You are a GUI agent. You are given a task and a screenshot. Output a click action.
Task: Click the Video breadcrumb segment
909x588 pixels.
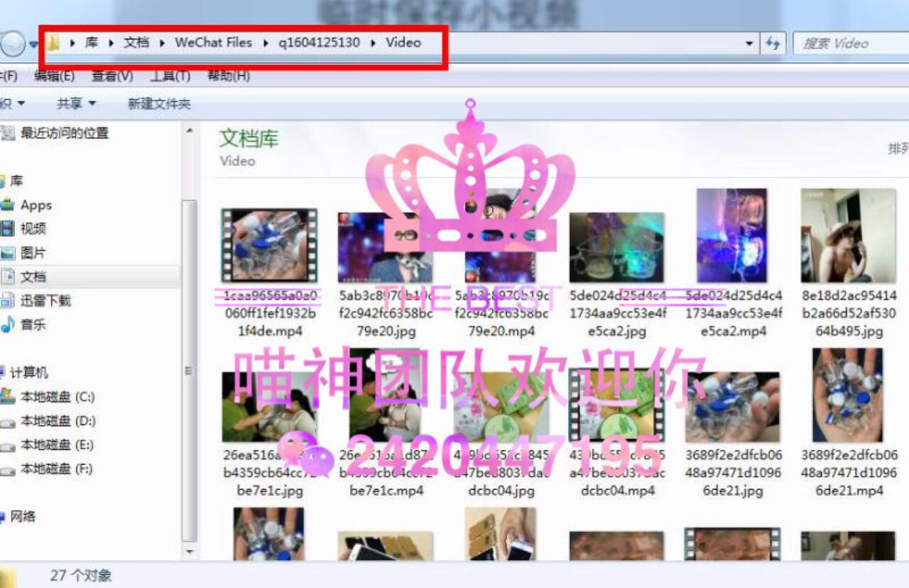[x=403, y=43]
